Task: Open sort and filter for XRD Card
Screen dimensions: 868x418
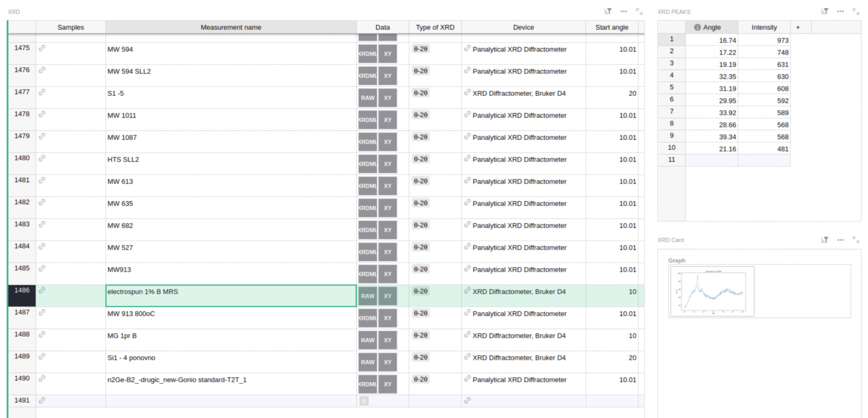Action: click(825, 239)
